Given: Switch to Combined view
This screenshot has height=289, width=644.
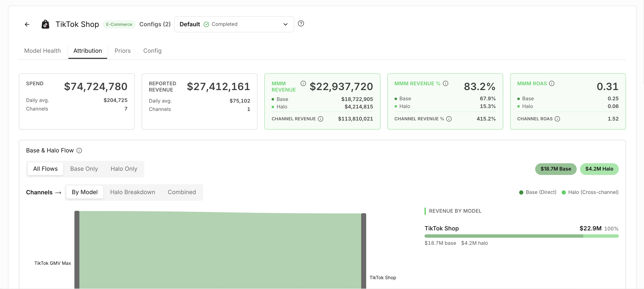Looking at the screenshot, I should 182,192.
